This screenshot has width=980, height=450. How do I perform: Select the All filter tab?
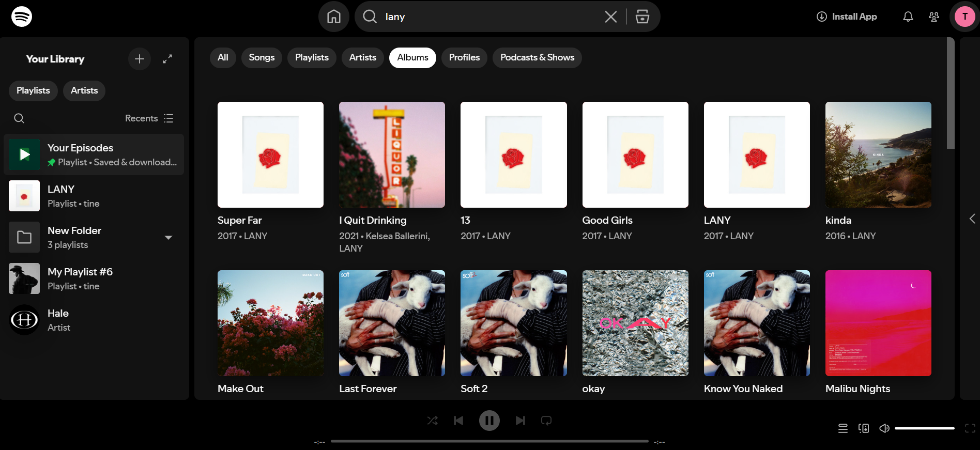[x=223, y=57]
